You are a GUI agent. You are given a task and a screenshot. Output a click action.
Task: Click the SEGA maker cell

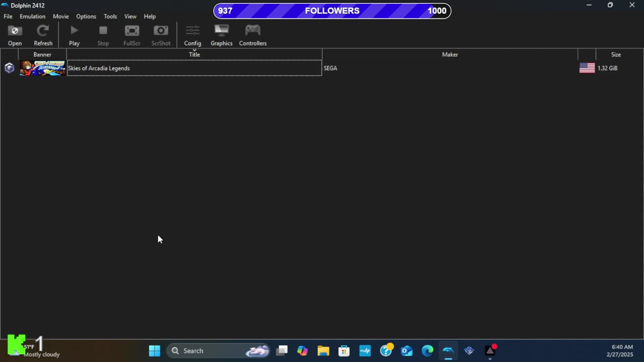tap(331, 68)
